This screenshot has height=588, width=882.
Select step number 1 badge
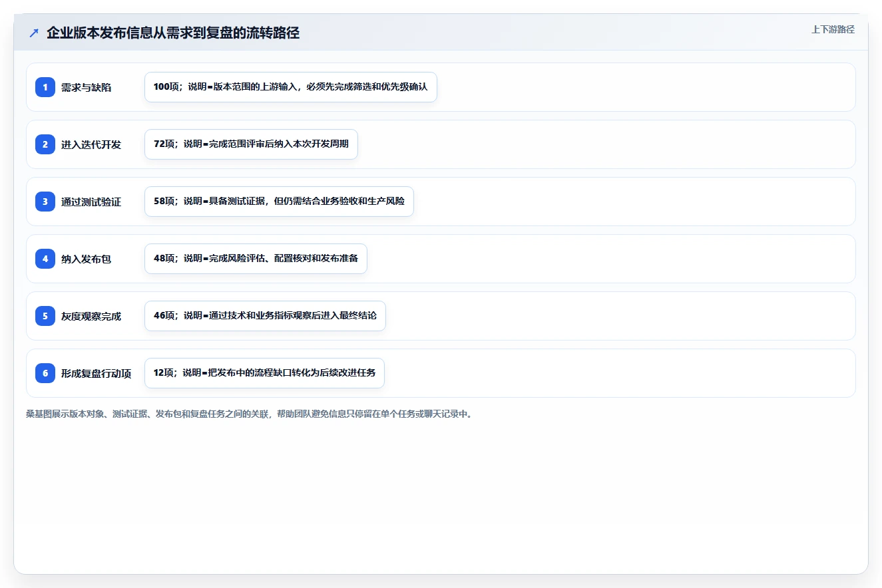coord(45,87)
